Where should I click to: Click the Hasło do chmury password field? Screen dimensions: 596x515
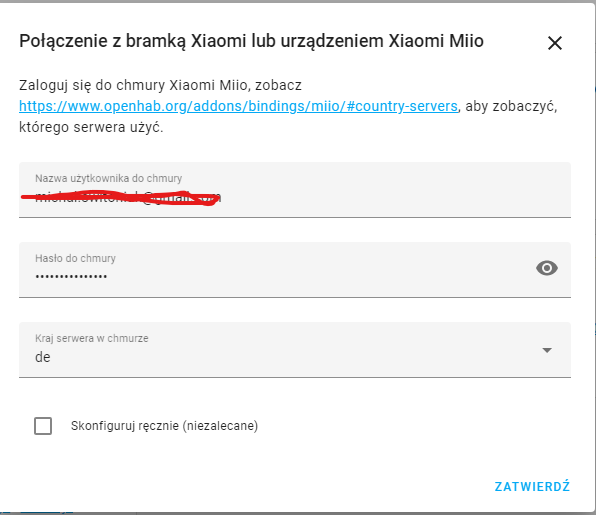(295, 270)
